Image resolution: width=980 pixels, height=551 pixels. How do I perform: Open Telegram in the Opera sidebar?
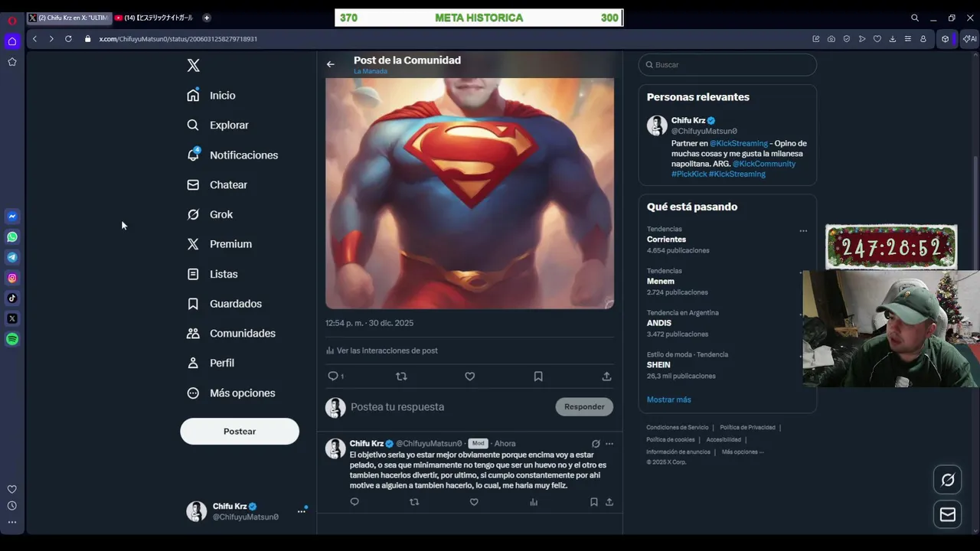tap(12, 258)
